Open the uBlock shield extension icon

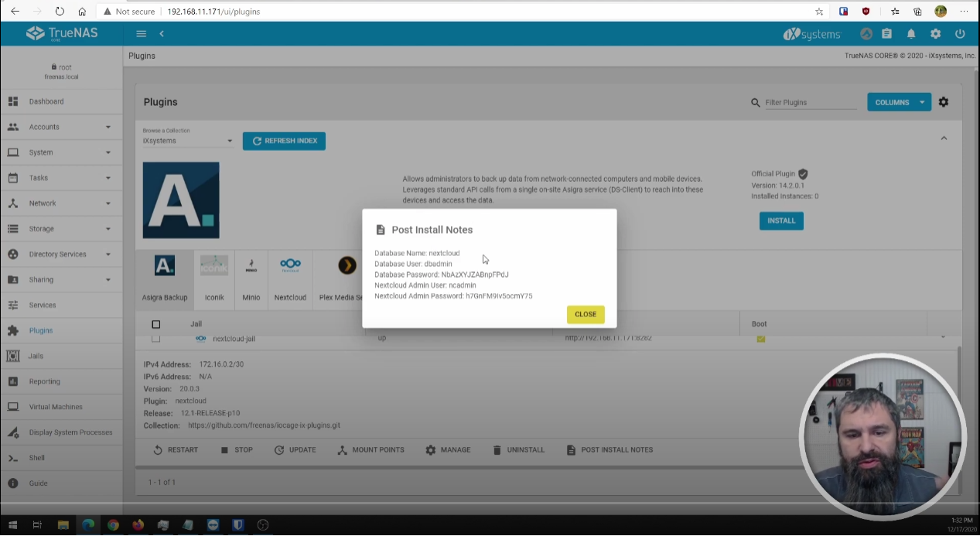tap(866, 12)
